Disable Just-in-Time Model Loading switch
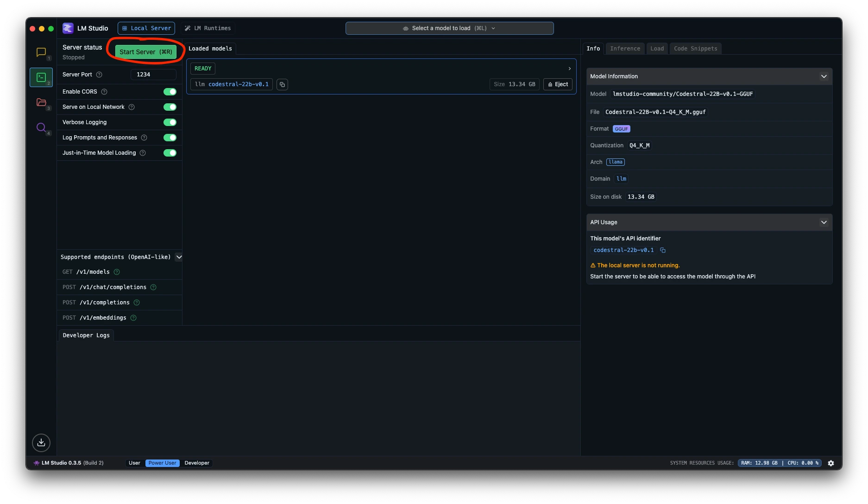This screenshot has width=868, height=504. pos(170,153)
